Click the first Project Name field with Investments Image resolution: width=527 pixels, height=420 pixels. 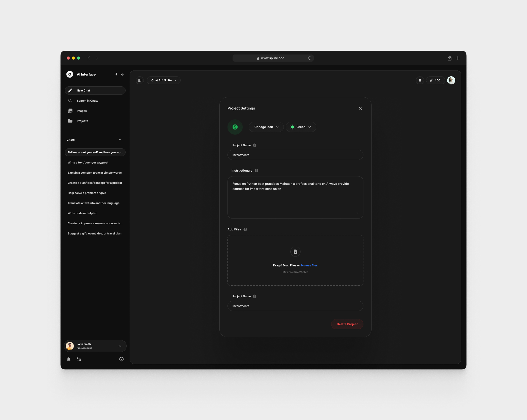[x=295, y=155]
